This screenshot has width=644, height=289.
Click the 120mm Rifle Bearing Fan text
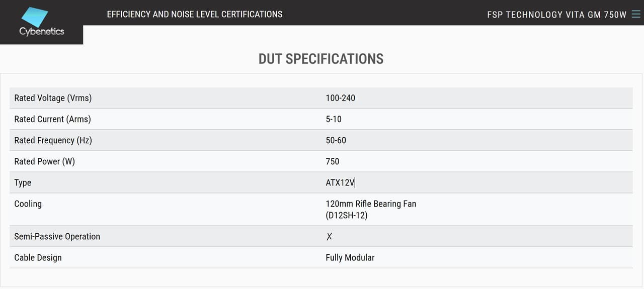371,204
